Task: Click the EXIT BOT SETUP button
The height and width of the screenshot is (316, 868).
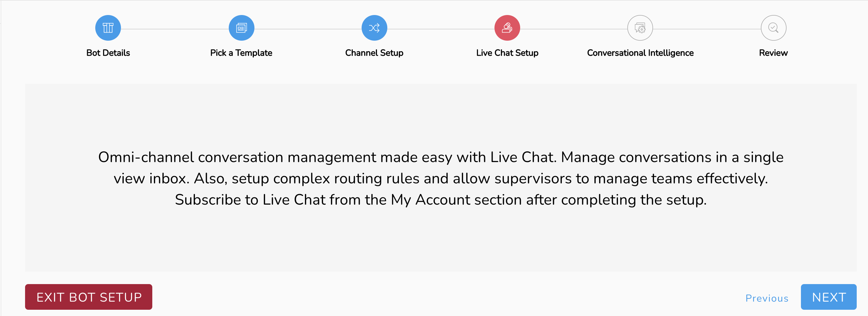Action: tap(89, 297)
